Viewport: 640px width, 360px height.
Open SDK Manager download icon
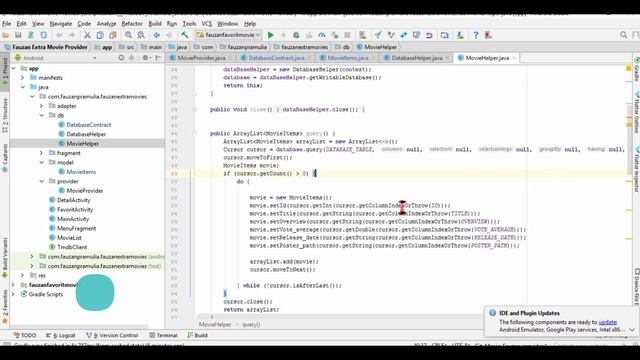point(460,35)
